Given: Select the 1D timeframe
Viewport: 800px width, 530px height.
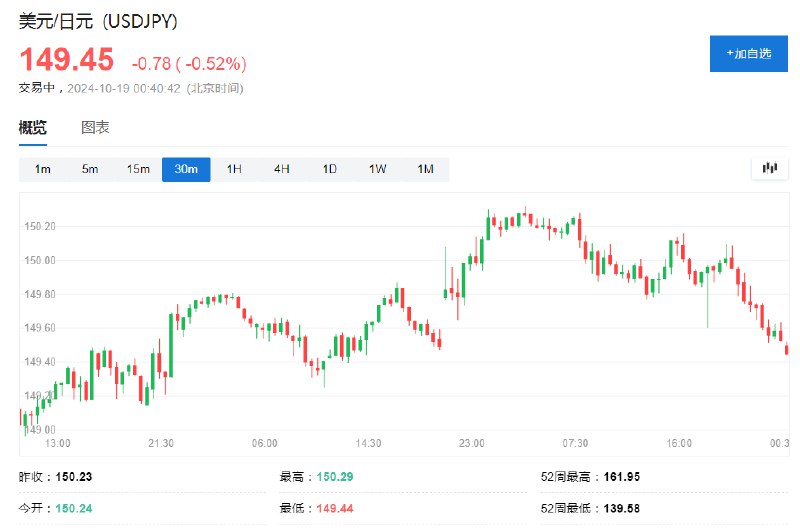Looking at the screenshot, I should pos(330,169).
